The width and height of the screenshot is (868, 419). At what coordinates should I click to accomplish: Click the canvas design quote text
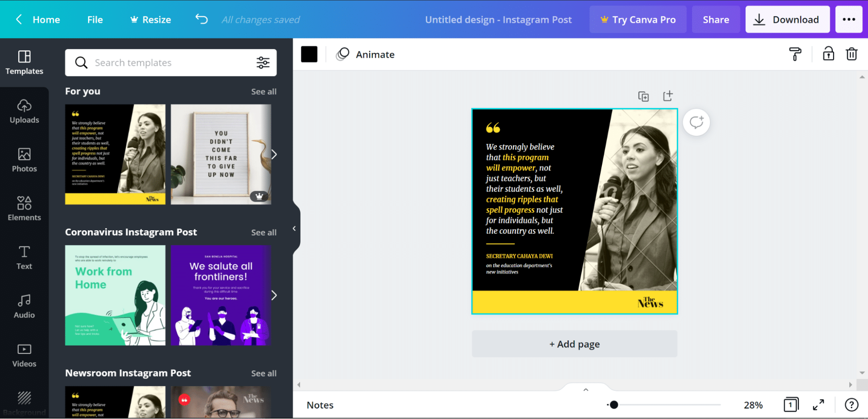coord(524,189)
